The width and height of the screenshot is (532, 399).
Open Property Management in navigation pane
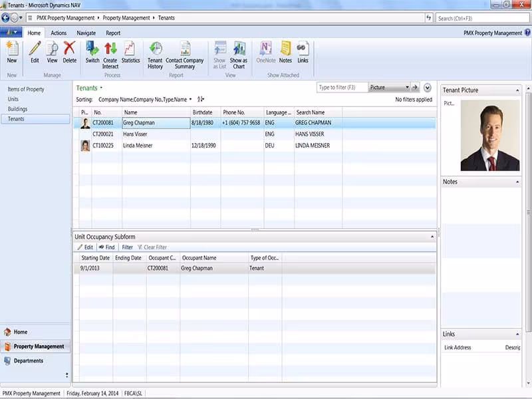point(35,346)
